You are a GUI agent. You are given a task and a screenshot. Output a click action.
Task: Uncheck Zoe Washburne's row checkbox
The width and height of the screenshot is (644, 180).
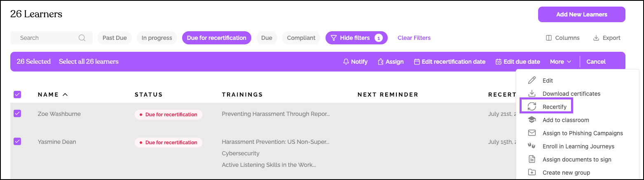click(17, 113)
